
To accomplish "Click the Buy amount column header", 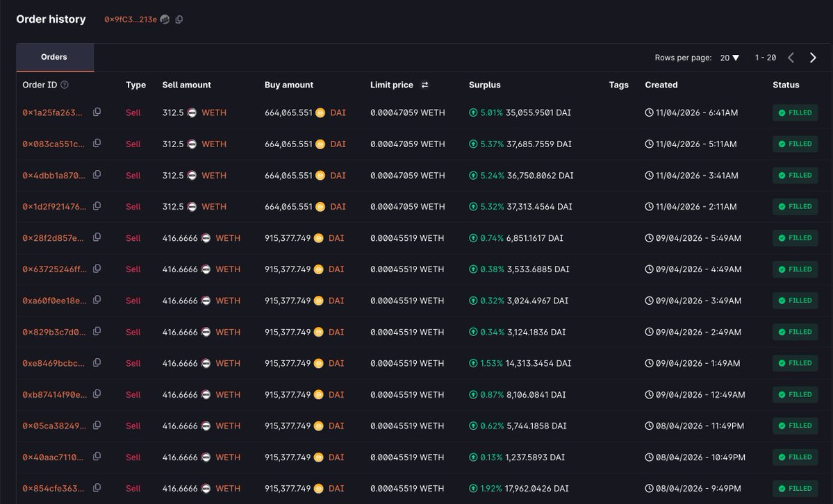I will [x=289, y=85].
